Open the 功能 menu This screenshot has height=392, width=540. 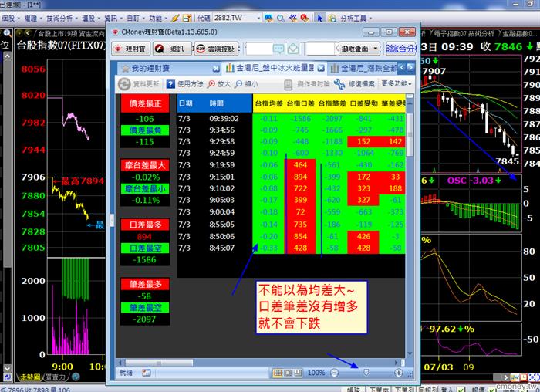[x=157, y=19]
